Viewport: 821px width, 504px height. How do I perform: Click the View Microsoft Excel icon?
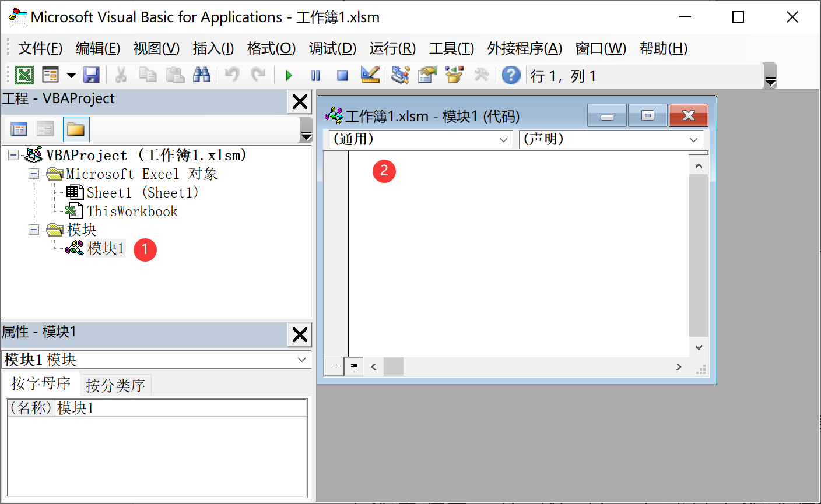click(x=24, y=75)
